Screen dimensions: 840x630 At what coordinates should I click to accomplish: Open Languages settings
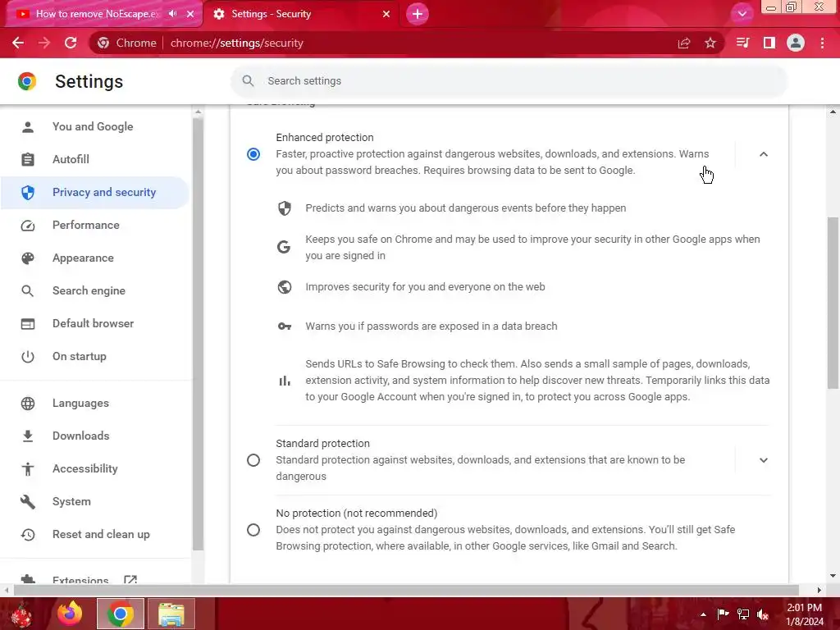(x=80, y=404)
